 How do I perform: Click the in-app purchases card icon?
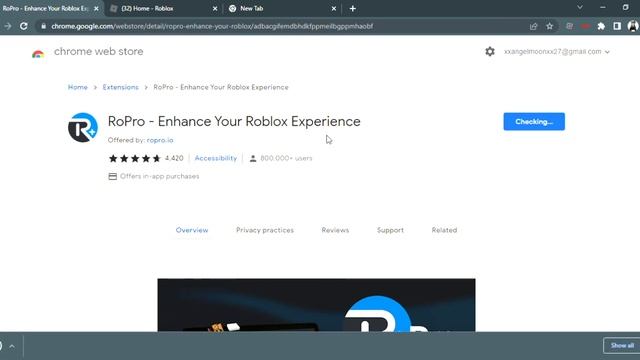coord(113,176)
